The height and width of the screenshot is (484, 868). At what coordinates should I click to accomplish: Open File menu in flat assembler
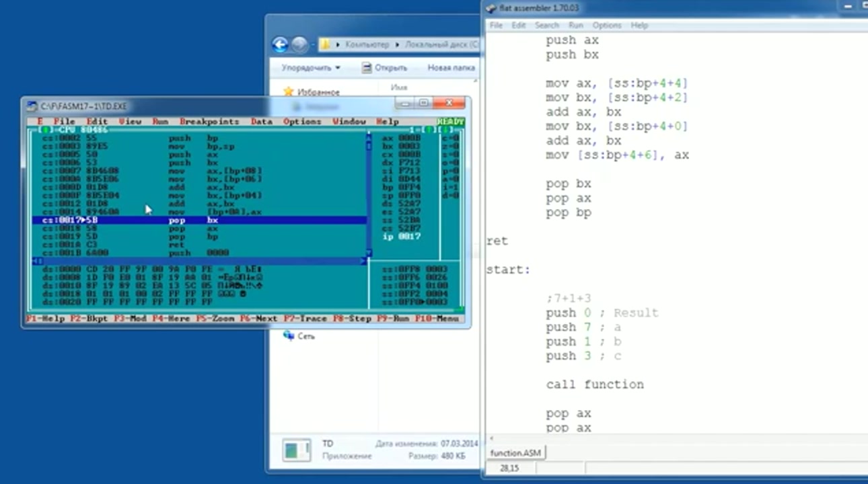[496, 25]
